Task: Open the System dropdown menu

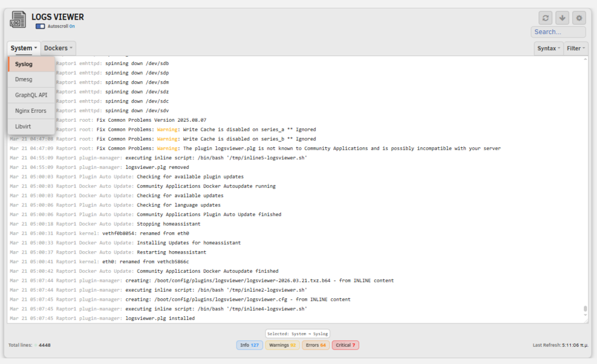Action: (x=24, y=48)
